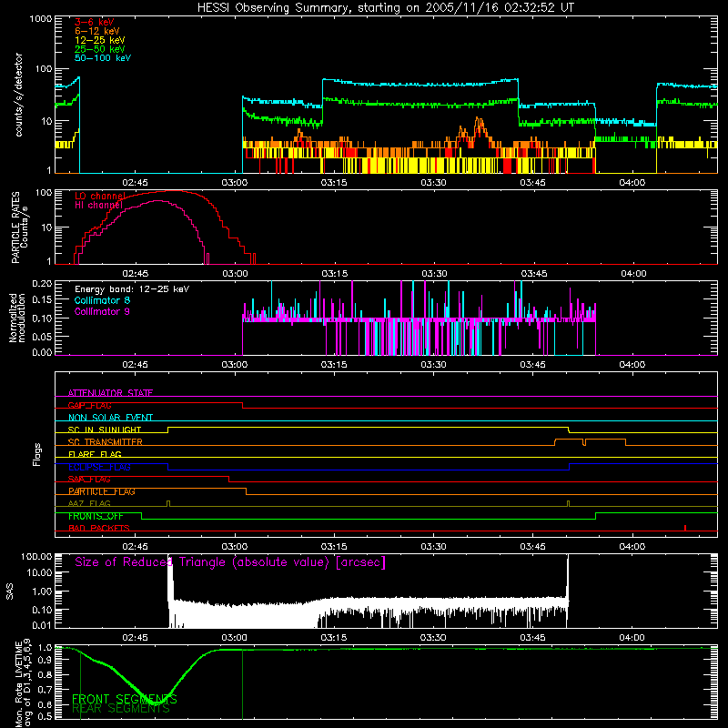Click the 0.9 tick on livetime panel
The height and width of the screenshot is (728, 728).
tap(45, 661)
